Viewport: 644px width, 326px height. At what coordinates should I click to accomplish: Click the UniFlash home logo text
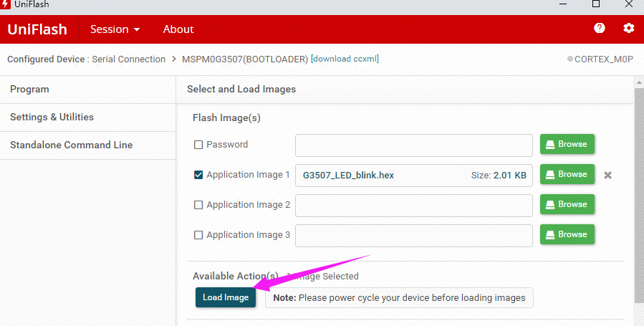(x=37, y=29)
